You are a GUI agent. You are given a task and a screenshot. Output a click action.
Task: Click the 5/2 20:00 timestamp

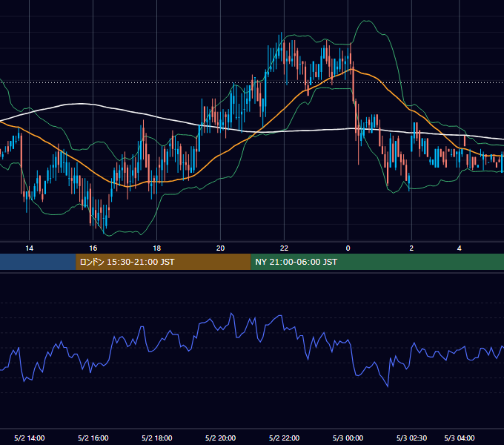point(221,438)
